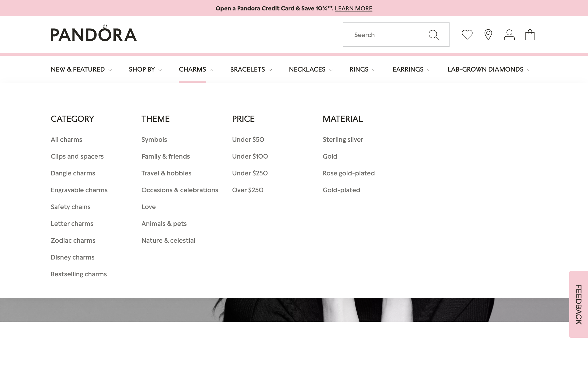Open the Zodiac charms category

point(73,240)
